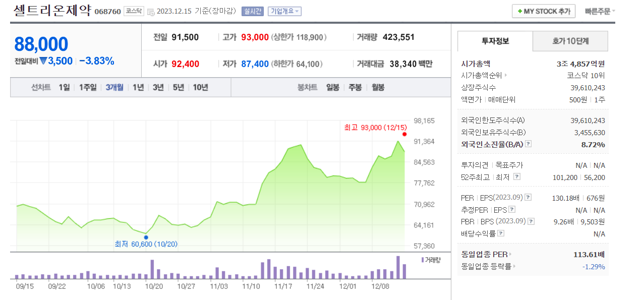Image resolution: width=644 pixels, height=300 pixels.
Task: Click the blue down-triangle beside 3,500
Action: click(43, 61)
